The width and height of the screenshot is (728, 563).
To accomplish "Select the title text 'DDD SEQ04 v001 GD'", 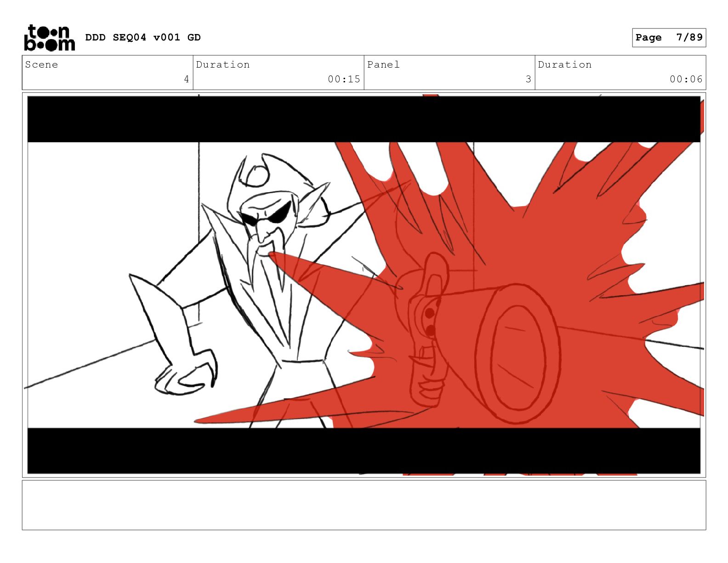I will click(143, 38).
